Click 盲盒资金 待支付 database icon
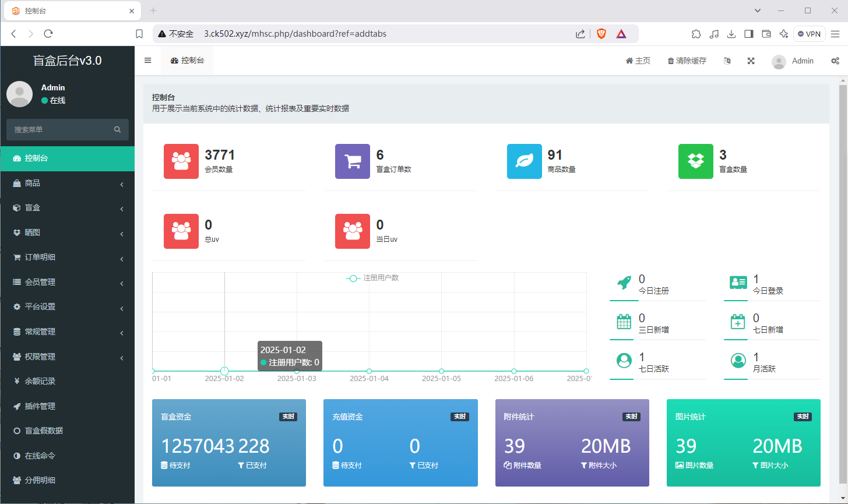 coord(164,466)
